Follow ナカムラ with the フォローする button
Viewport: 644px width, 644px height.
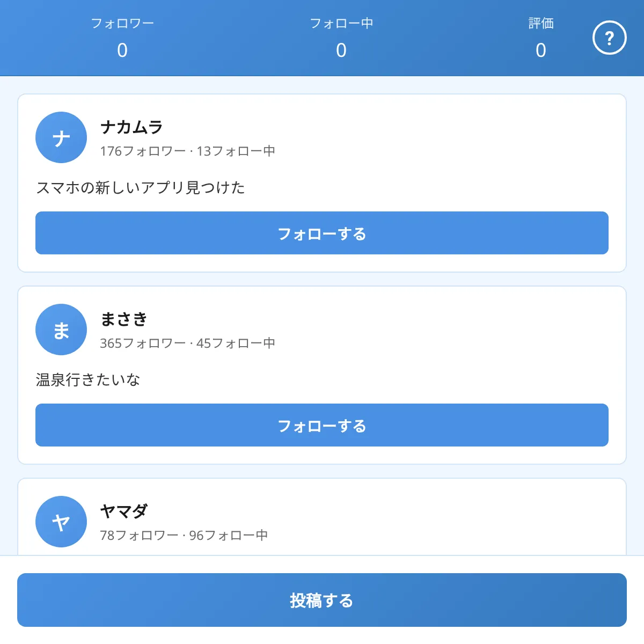click(322, 232)
